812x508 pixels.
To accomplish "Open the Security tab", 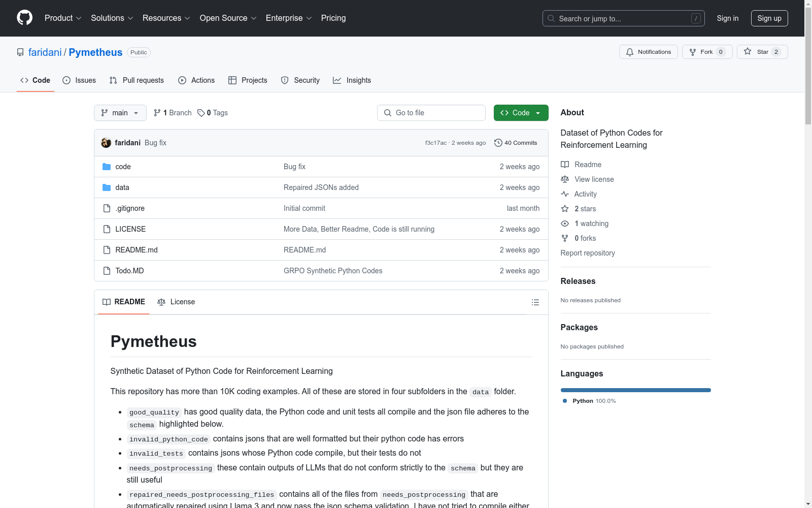I will pyautogui.click(x=300, y=80).
